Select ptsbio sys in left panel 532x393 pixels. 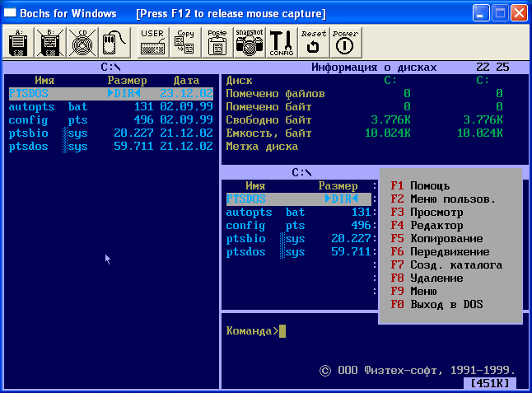[x=111, y=133]
